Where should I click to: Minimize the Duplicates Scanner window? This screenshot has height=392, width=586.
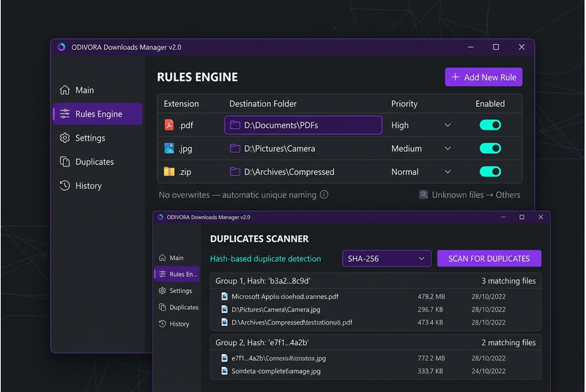[x=503, y=217]
